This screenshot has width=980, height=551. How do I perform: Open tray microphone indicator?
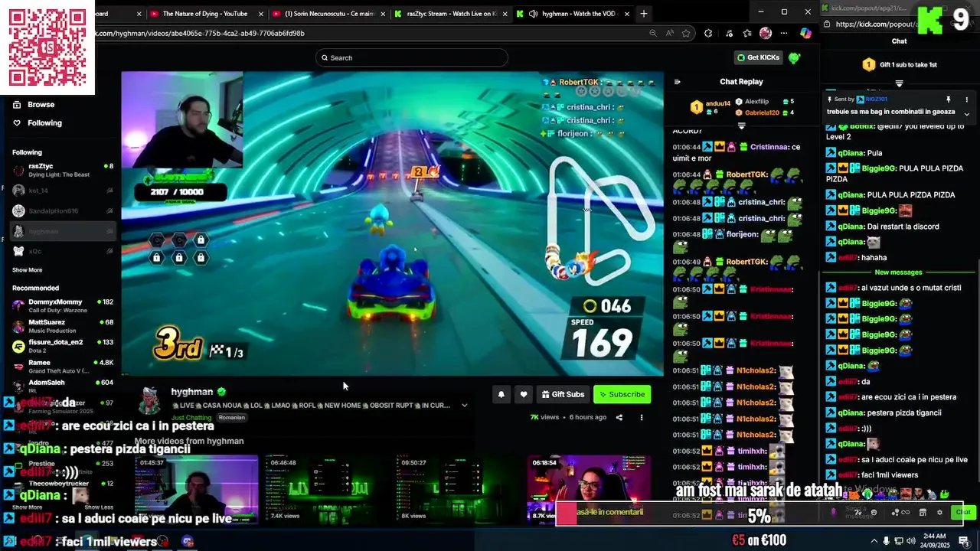click(887, 541)
